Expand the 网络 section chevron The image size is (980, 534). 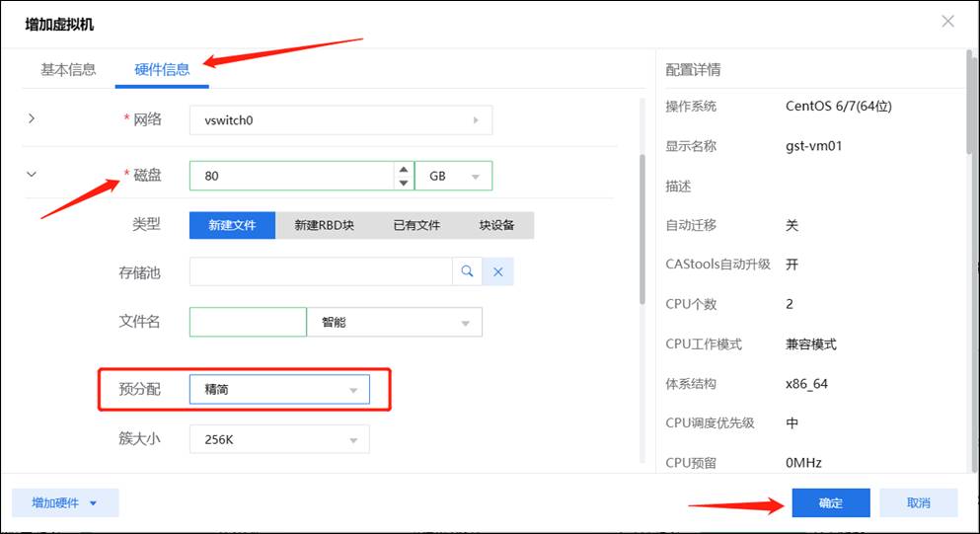coord(32,119)
